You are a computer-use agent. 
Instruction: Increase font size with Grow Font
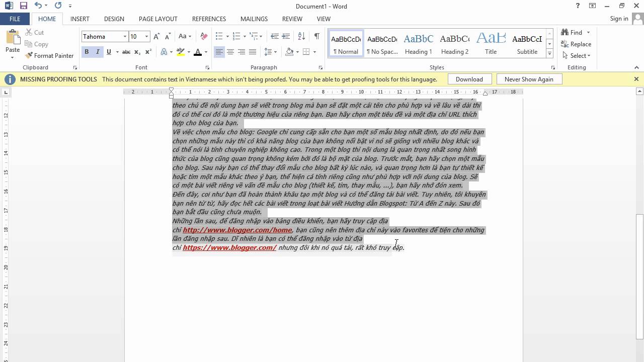point(156,36)
